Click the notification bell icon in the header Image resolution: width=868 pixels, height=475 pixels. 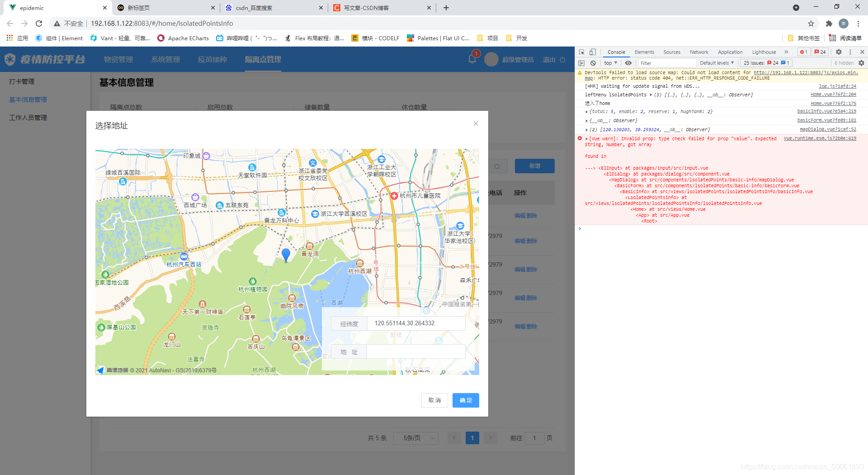tap(472, 59)
